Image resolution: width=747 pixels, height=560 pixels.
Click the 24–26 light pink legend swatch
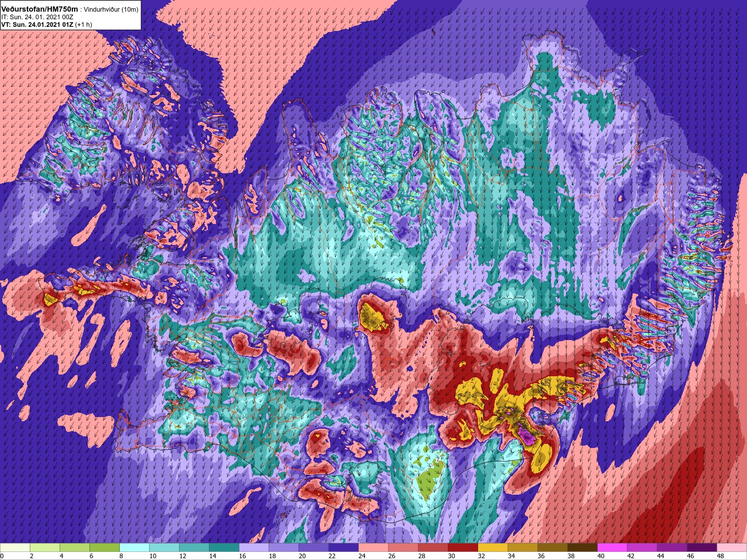coord(373,548)
